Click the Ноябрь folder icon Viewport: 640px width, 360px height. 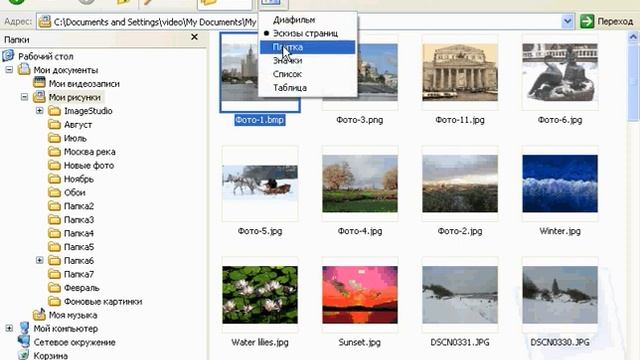[54, 179]
